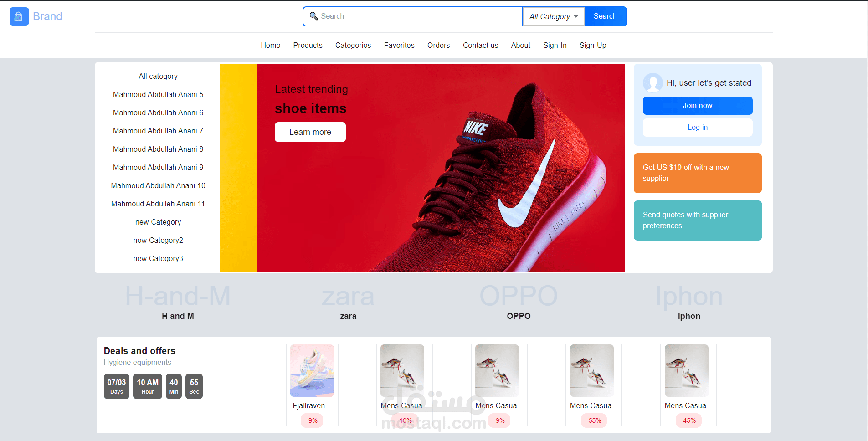Open the Mens Casua product with -55% discount
Screen dimensions: 868x441
click(592, 371)
